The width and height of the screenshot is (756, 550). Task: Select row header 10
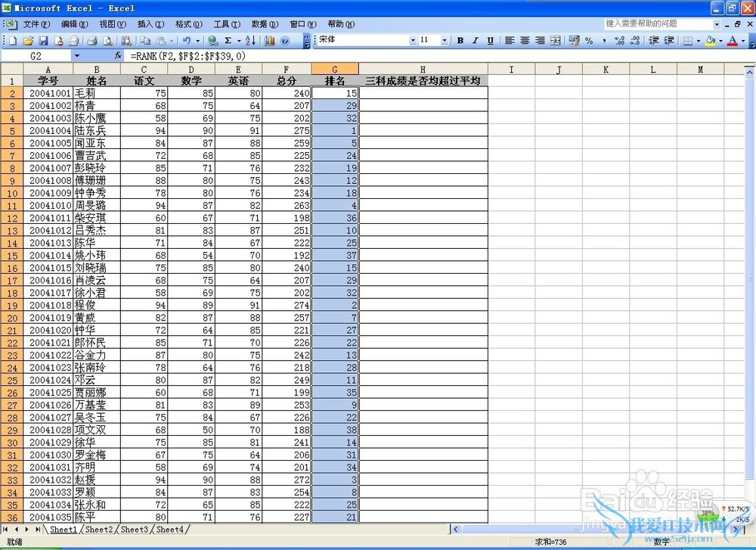[11, 193]
